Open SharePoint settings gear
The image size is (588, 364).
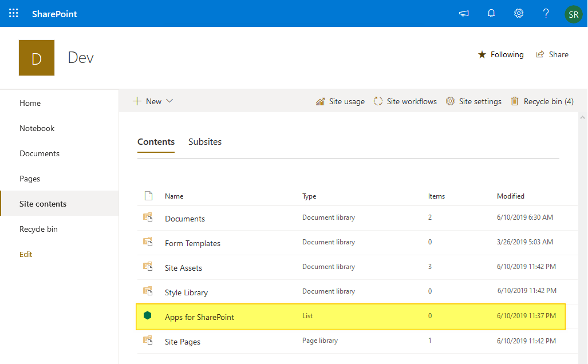(519, 13)
